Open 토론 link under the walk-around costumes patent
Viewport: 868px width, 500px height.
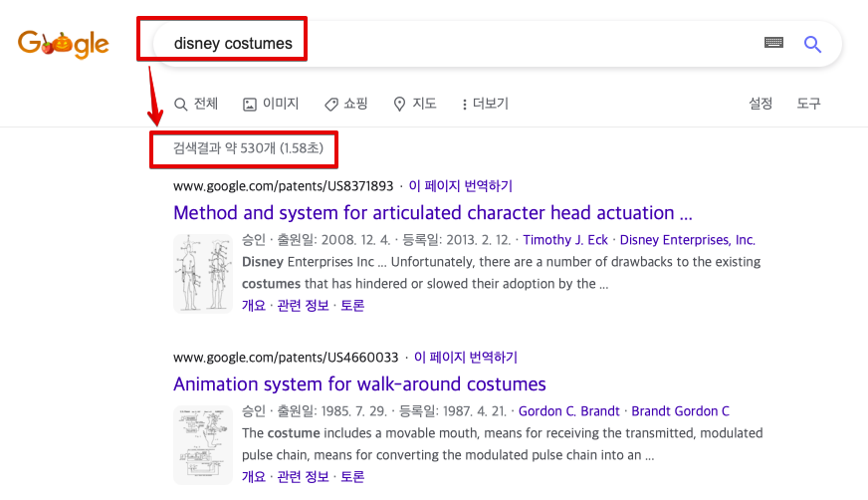tap(352, 477)
